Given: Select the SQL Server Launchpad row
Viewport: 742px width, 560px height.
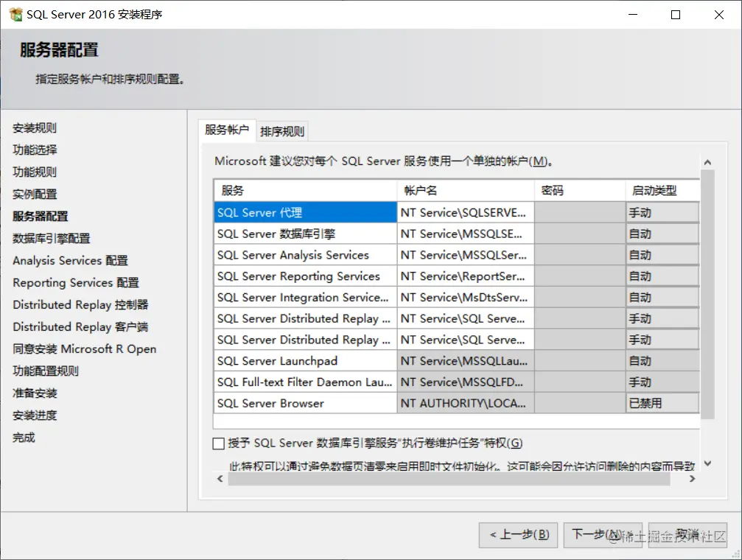Looking at the screenshot, I should (x=305, y=361).
